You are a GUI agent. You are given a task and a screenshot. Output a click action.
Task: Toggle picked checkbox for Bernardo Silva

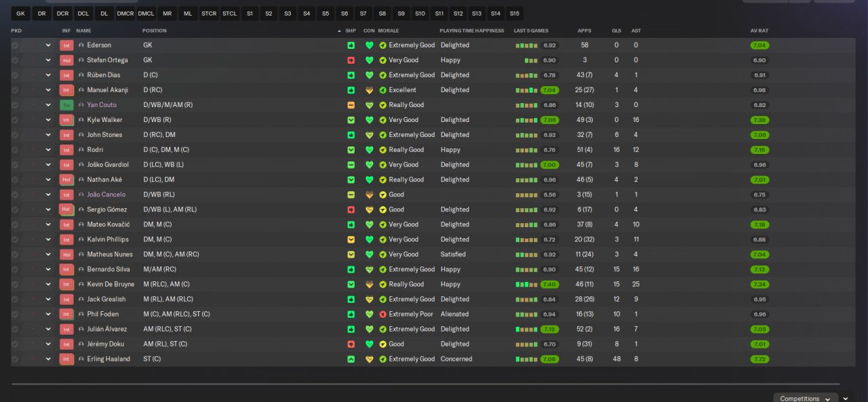coord(15,270)
